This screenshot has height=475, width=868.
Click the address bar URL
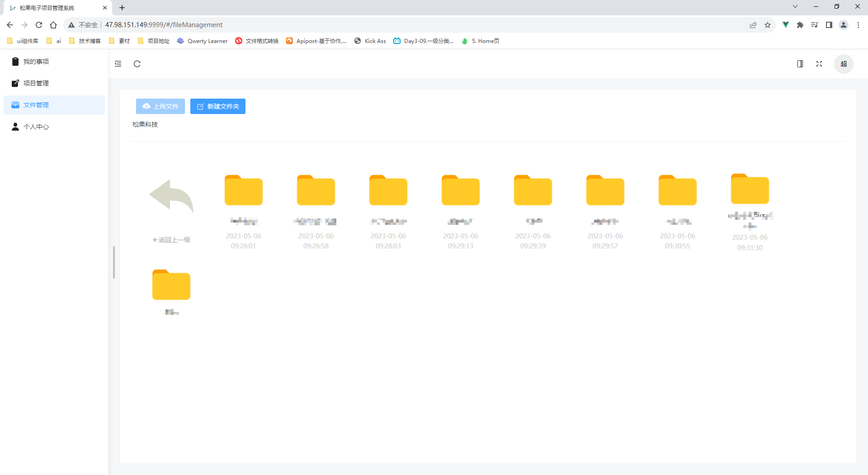point(164,25)
